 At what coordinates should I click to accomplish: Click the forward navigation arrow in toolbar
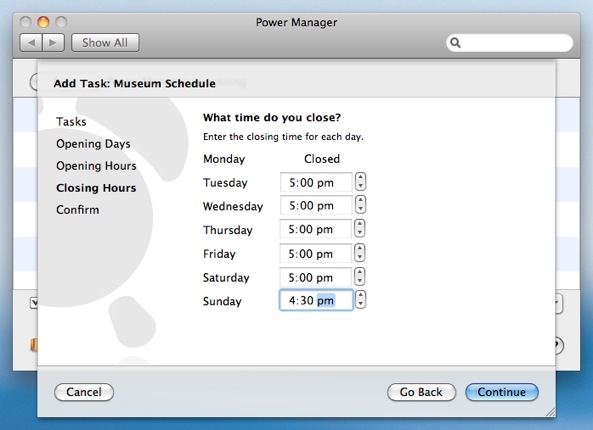click(53, 43)
